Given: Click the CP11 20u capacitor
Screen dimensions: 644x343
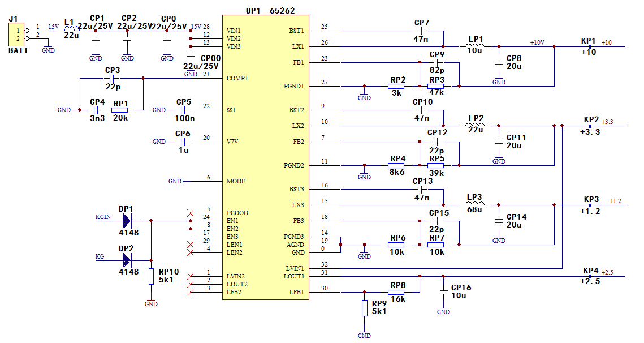Looking at the screenshot, I should click(x=499, y=142).
